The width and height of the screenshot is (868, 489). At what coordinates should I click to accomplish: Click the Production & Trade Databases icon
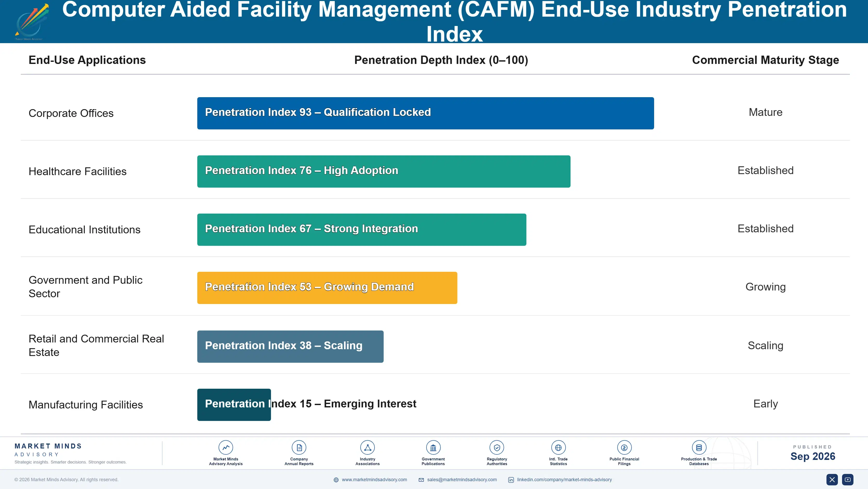(699, 447)
